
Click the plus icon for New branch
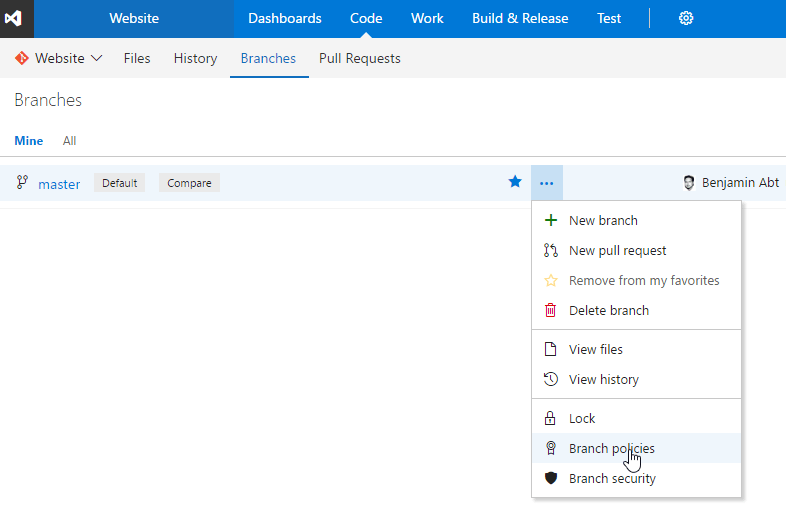coord(550,220)
